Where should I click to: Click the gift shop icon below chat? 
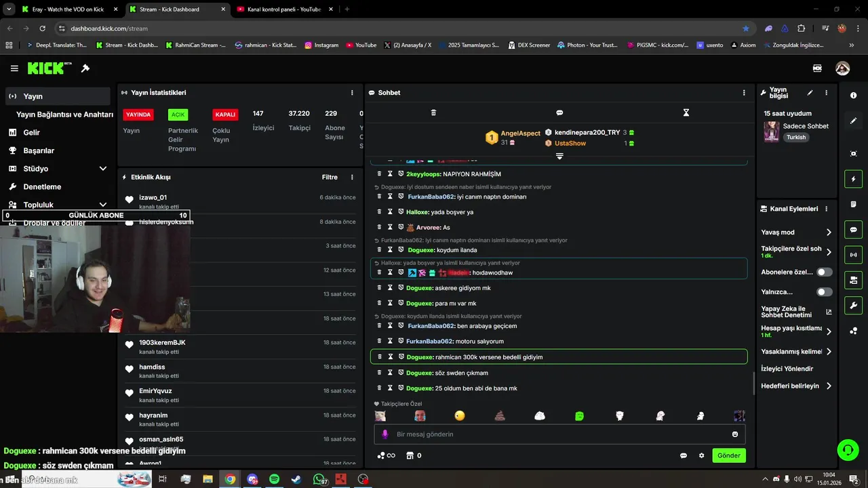410,455
